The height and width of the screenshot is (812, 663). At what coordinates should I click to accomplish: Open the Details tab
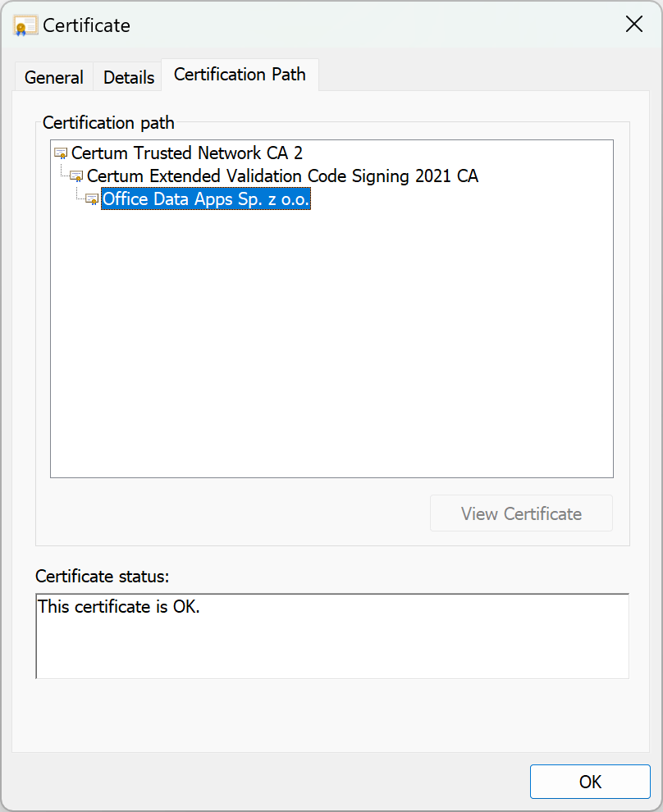click(127, 76)
